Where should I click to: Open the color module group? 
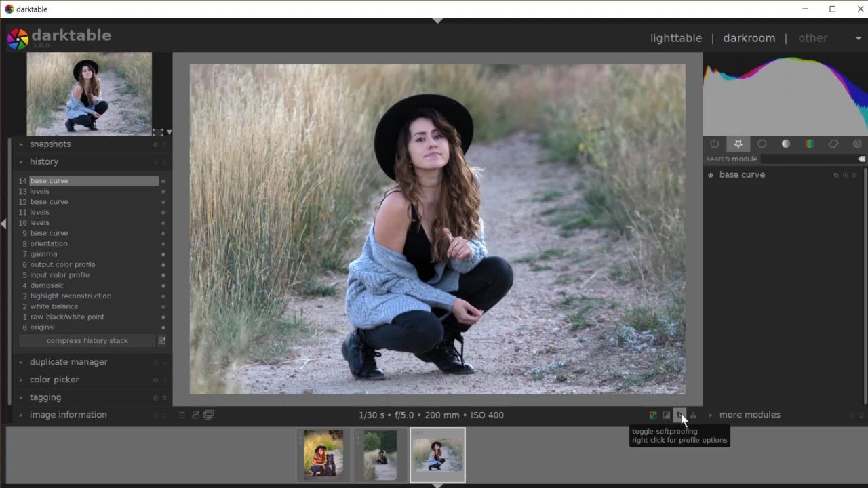coord(810,144)
